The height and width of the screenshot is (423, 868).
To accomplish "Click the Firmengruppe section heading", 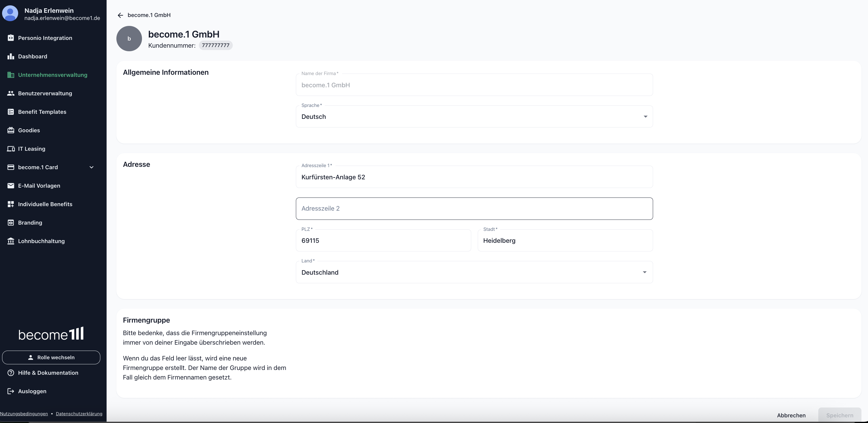I will click(146, 320).
